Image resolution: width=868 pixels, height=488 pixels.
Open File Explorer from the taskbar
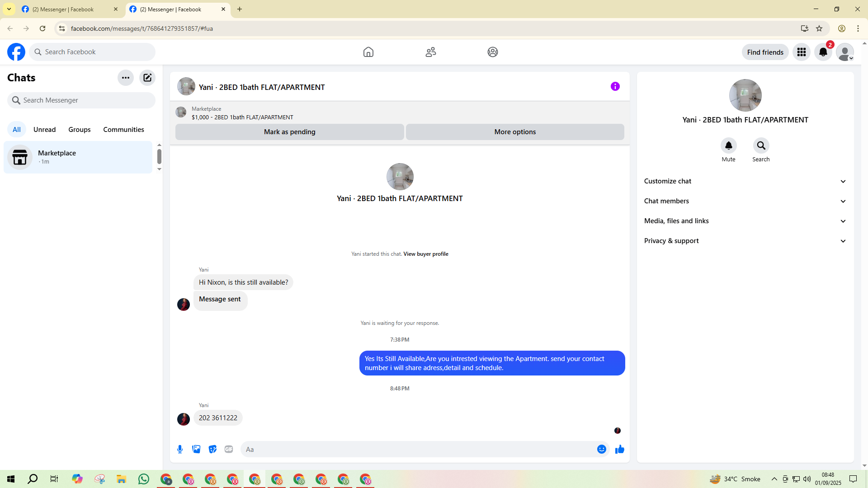click(121, 479)
